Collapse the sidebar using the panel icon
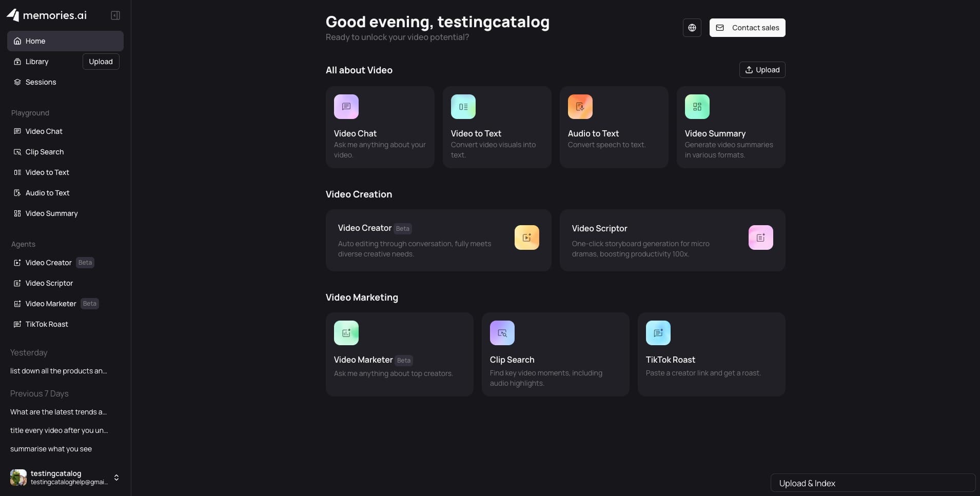980x496 pixels. pyautogui.click(x=115, y=15)
